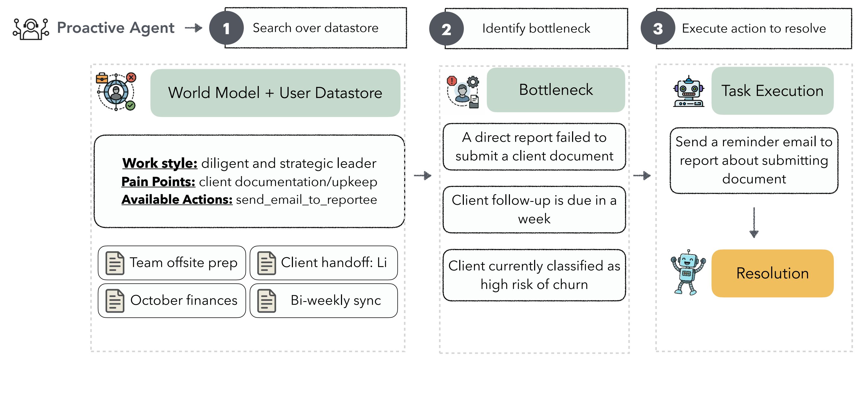Click the Send a reminder email box
This screenshot has height=395, width=868.
(x=754, y=160)
